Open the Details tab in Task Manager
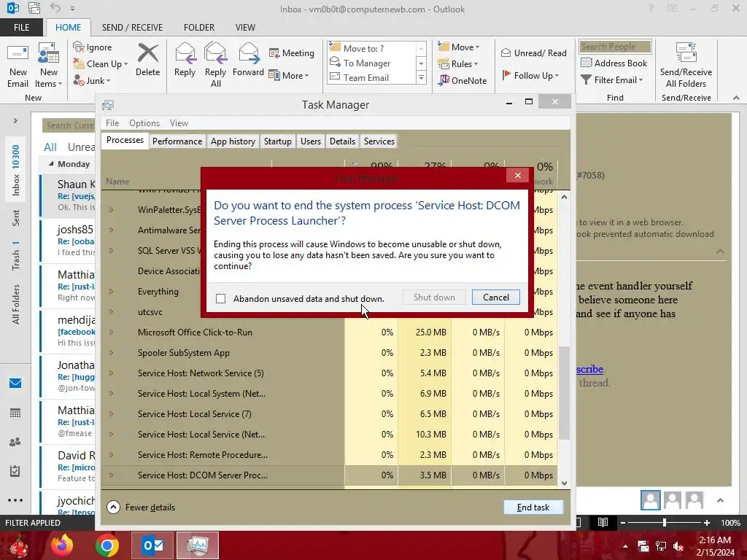This screenshot has width=747, height=560. [342, 141]
